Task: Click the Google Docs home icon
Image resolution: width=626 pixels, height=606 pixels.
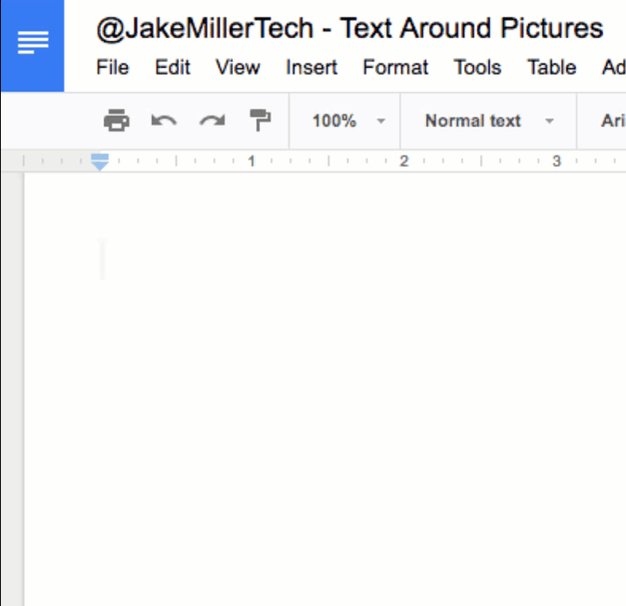Action: pos(33,45)
